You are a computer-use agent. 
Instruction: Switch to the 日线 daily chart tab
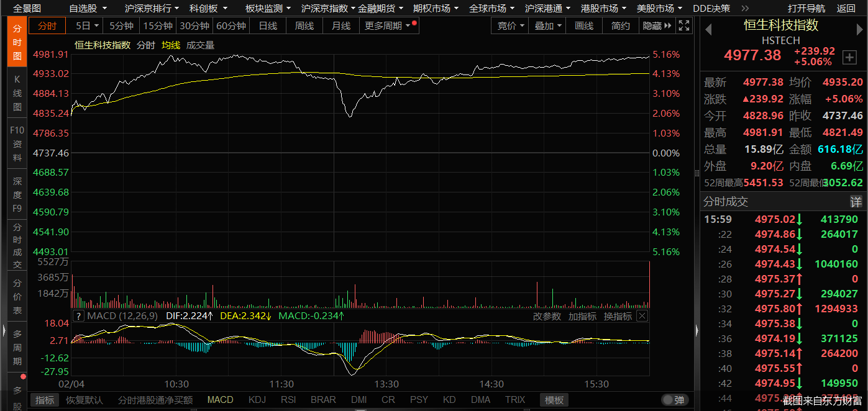(268, 25)
